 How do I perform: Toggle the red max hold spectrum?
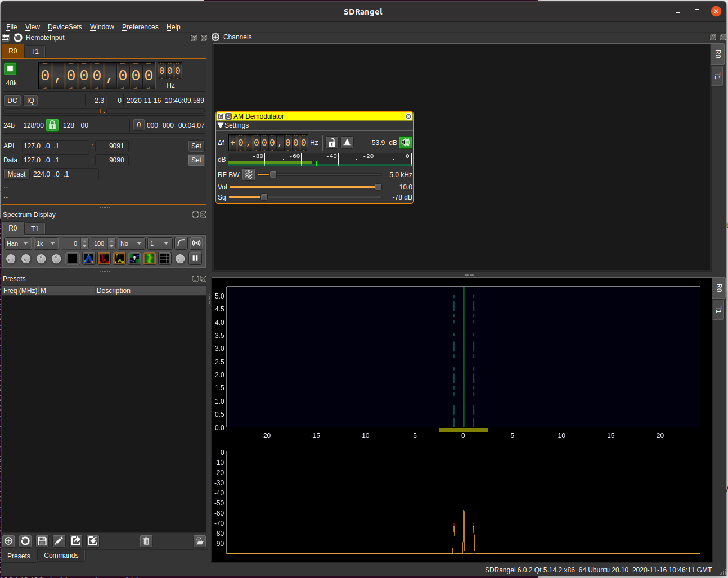pyautogui.click(x=104, y=259)
